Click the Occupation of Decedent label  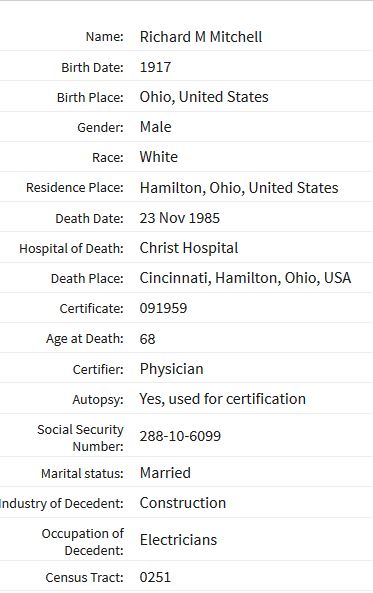(x=83, y=542)
